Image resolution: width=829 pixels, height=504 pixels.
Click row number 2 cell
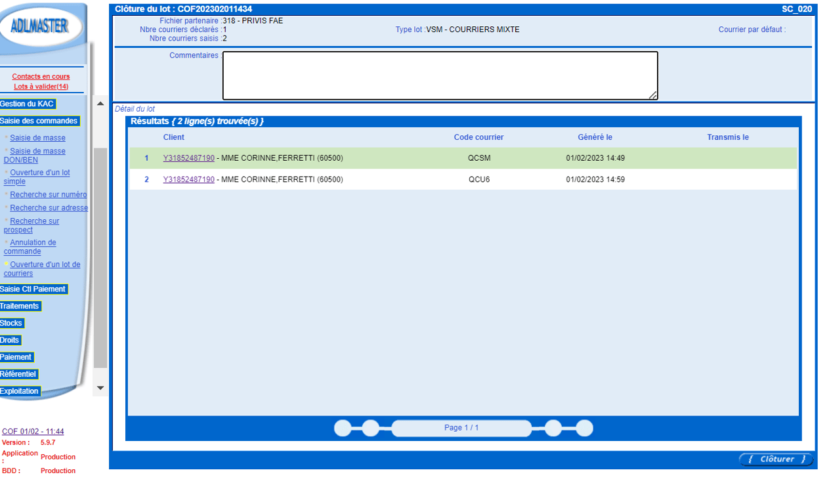[x=147, y=179]
